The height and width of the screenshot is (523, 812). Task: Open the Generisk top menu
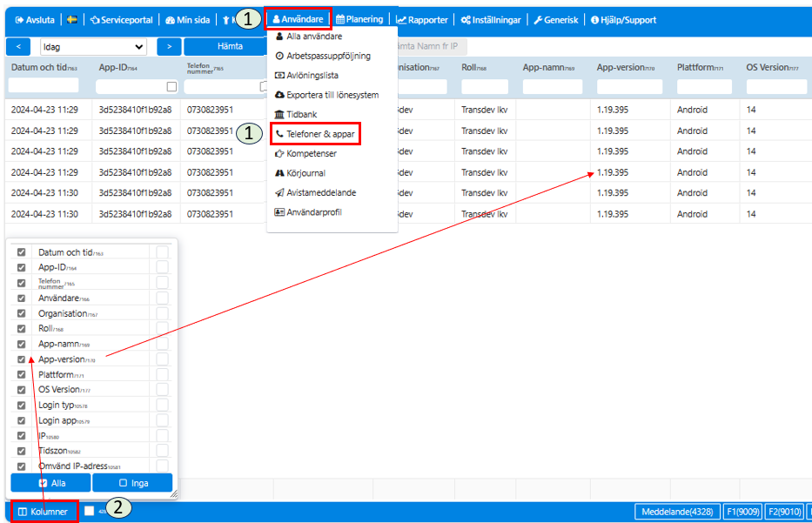click(555, 20)
